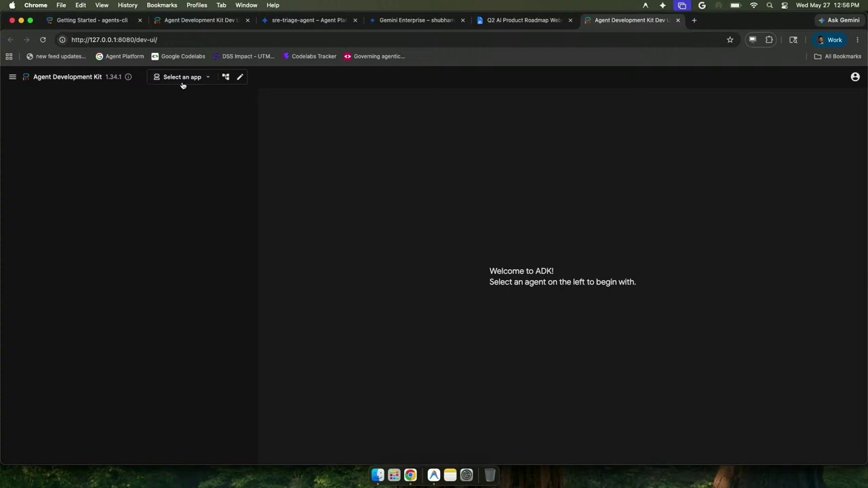This screenshot has height=488, width=868.
Task: Go back to the previous page
Action: 10,39
